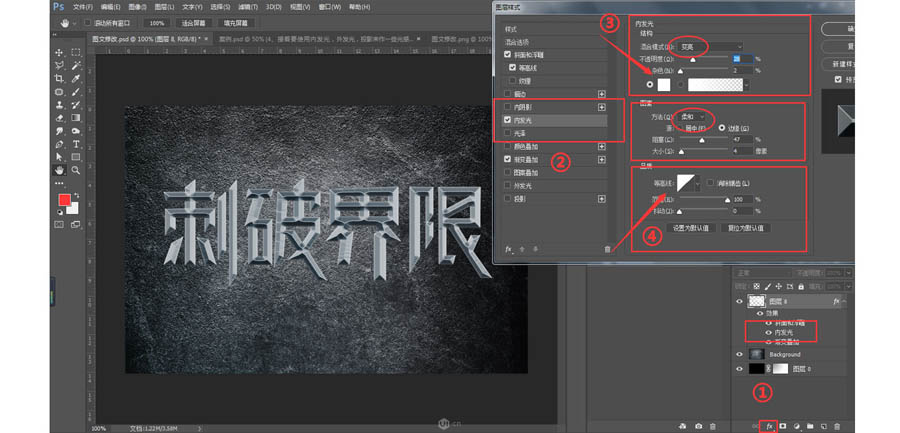Open the three-dot Edit Toolbar menu
The width and height of the screenshot is (900, 433).
(x=59, y=183)
